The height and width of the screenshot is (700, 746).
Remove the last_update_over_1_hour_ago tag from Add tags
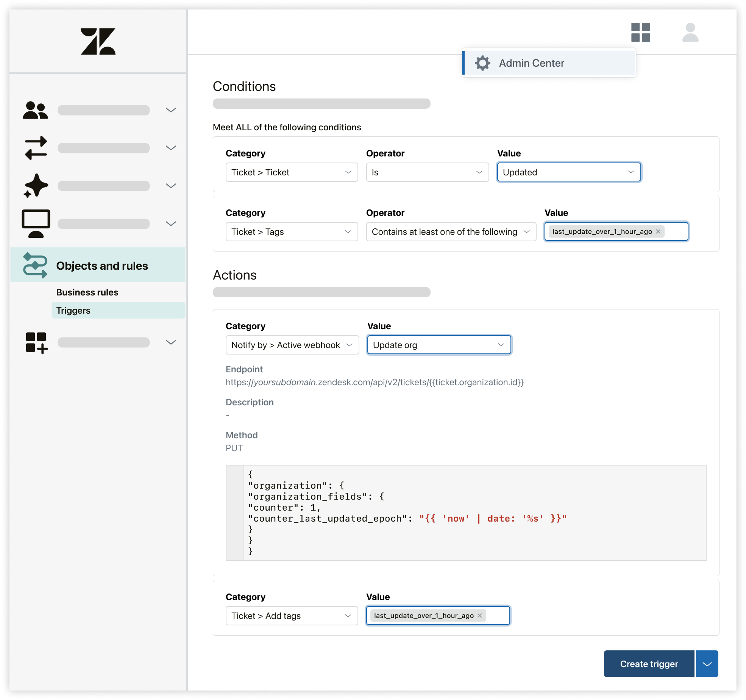point(480,616)
